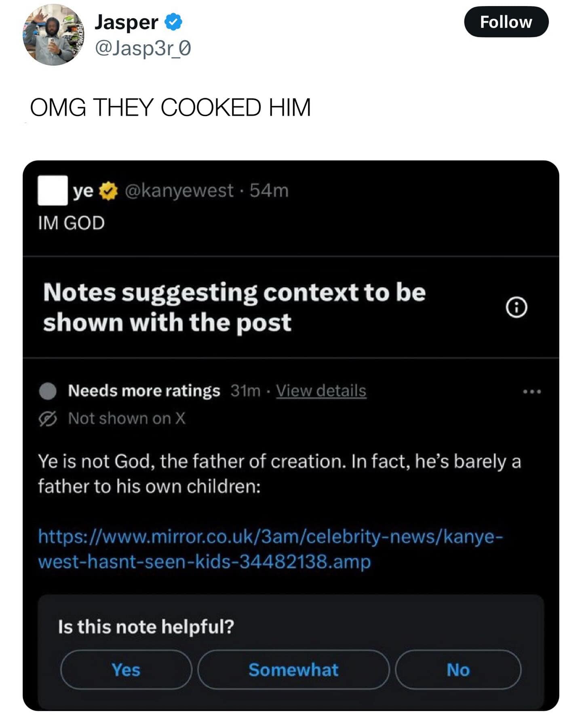This screenshot has width=582, height=728.
Task: Open the mirror.co.uk article link
Action: tap(270, 549)
